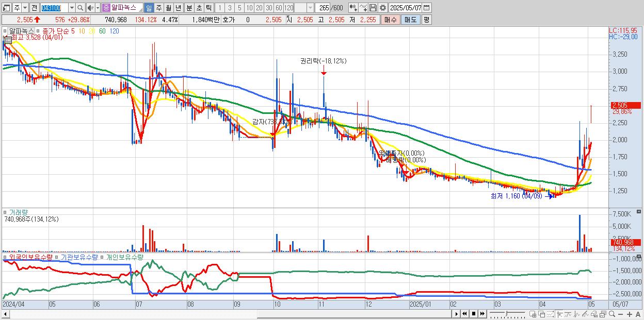Click the stock code input field 043100

click(54, 8)
